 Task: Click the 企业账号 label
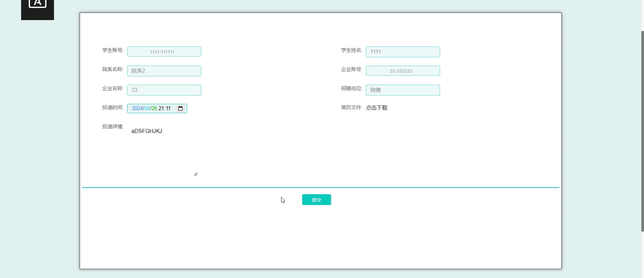[x=352, y=69]
